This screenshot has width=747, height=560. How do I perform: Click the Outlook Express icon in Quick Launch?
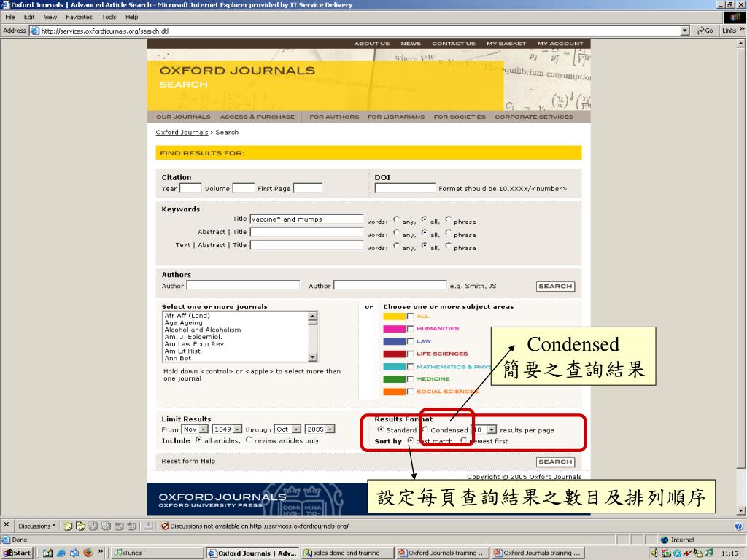(x=74, y=553)
